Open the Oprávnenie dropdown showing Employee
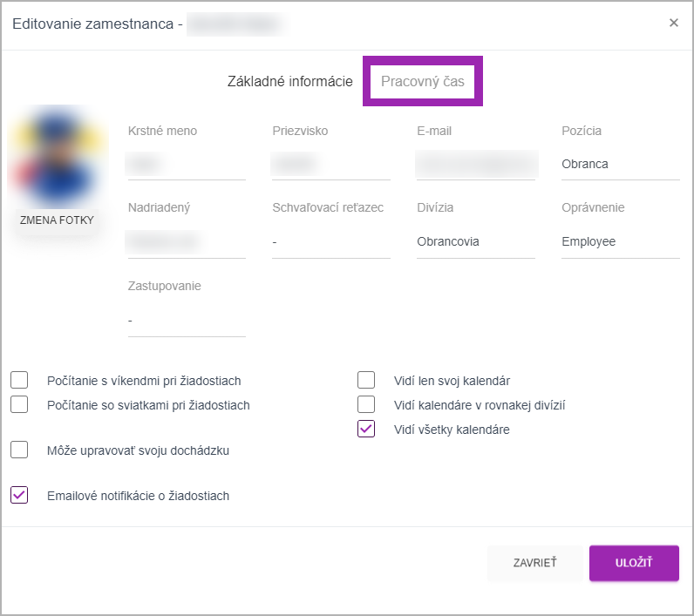Viewport: 694px width, 616px height. point(621,242)
